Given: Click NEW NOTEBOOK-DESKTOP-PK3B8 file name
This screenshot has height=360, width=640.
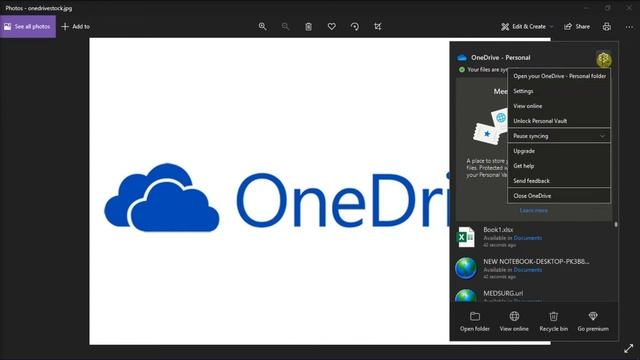Looking at the screenshot, I should [536, 261].
